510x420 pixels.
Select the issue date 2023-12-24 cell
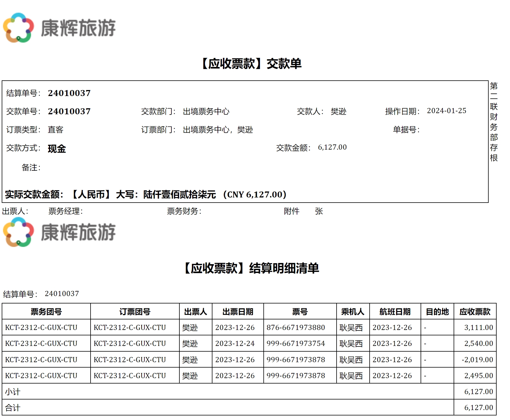tap(235, 344)
